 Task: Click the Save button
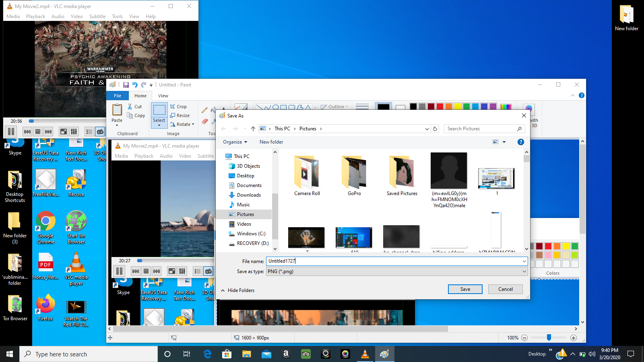[465, 289]
